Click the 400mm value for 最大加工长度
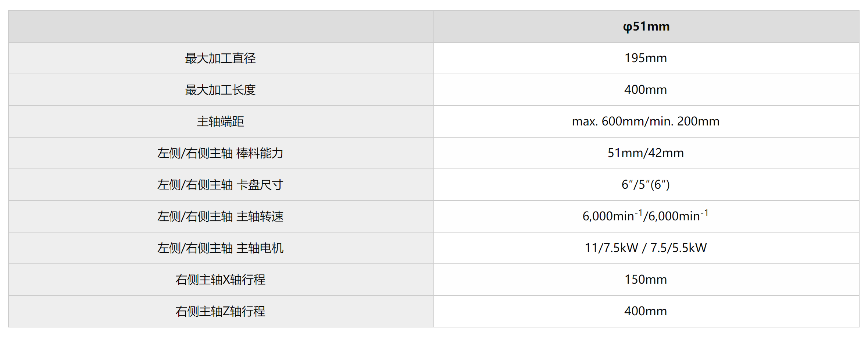The height and width of the screenshot is (337, 868). [646, 90]
